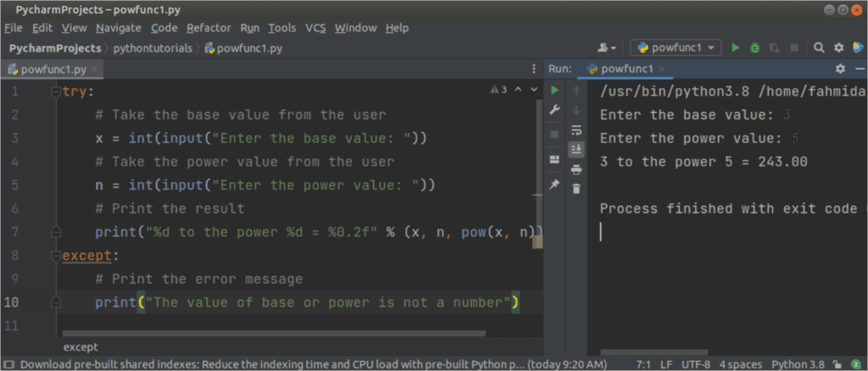Click the Run console horizontal scrollbar
The image size is (868, 371).
click(x=654, y=352)
